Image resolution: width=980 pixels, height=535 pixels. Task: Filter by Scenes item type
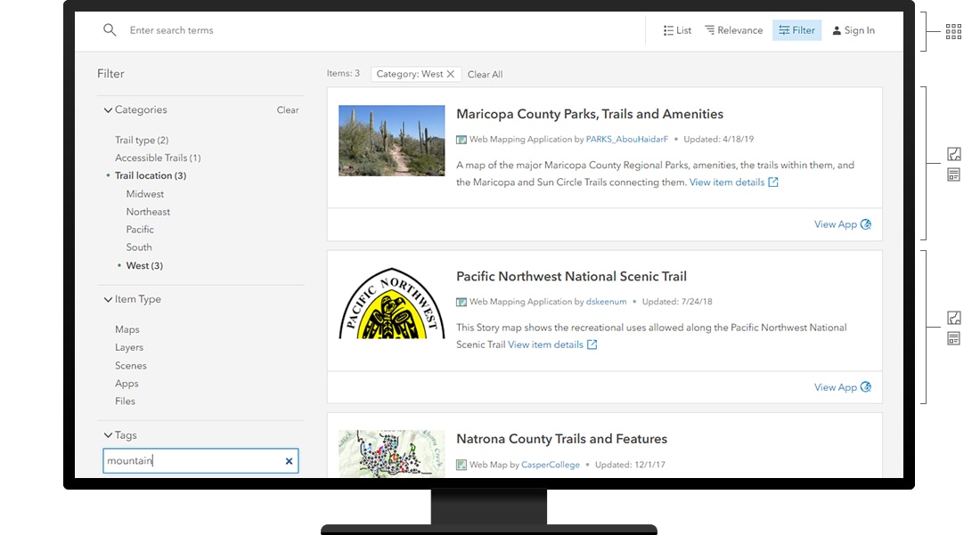pos(131,365)
